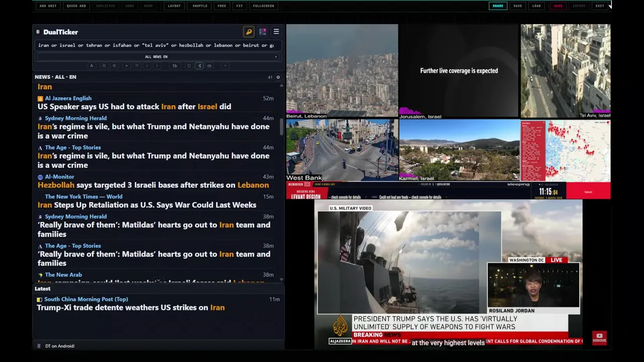Open The Age Matildas headline
The image size is (644, 362).
(154, 258)
